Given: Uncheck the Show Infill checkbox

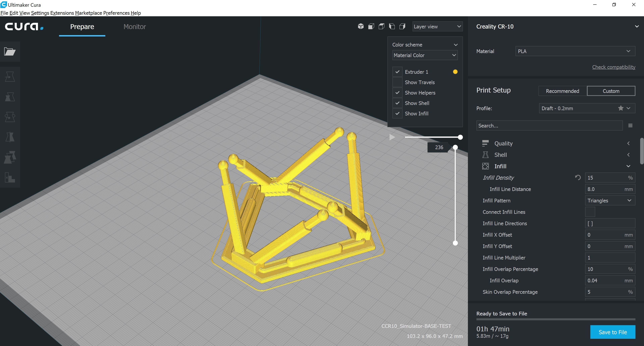Looking at the screenshot, I should coord(397,114).
